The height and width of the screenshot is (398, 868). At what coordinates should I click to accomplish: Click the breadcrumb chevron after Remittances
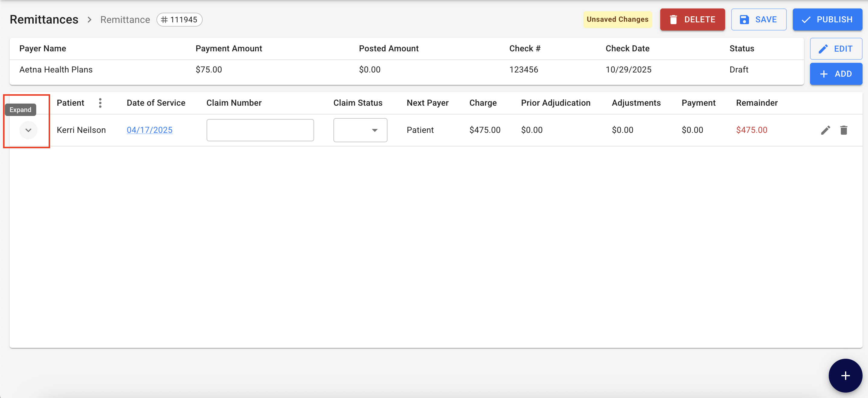point(89,20)
